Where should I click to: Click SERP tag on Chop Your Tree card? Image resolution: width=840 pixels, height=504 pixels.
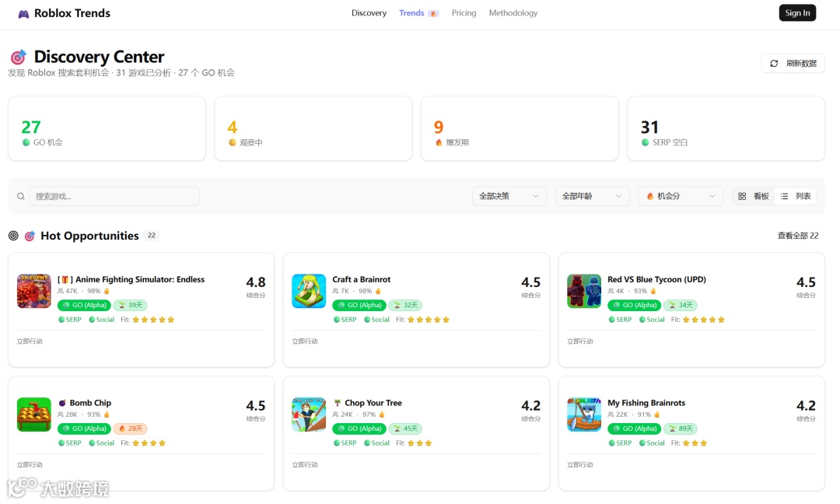pos(345,443)
